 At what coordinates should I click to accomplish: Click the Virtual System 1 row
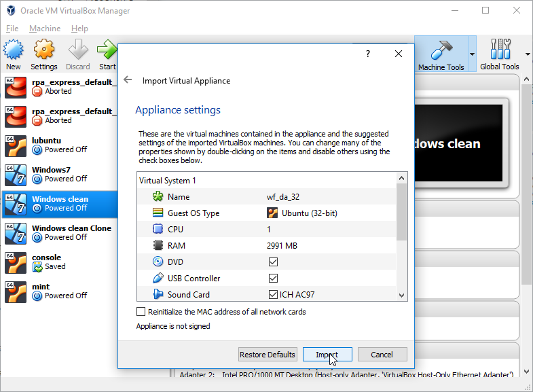266,180
